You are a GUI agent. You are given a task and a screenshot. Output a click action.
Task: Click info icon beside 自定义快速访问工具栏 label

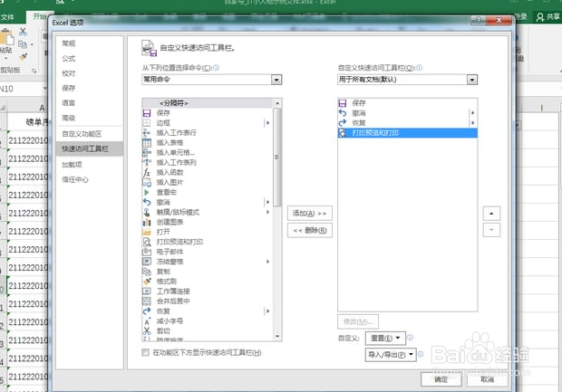point(420,68)
